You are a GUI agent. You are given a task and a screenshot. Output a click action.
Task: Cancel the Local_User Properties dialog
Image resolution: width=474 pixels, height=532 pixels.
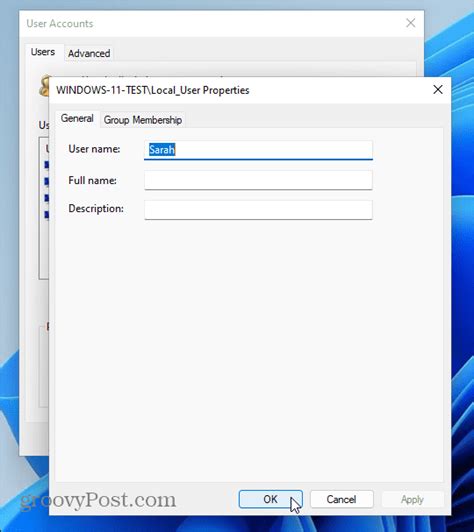pyautogui.click(x=341, y=499)
